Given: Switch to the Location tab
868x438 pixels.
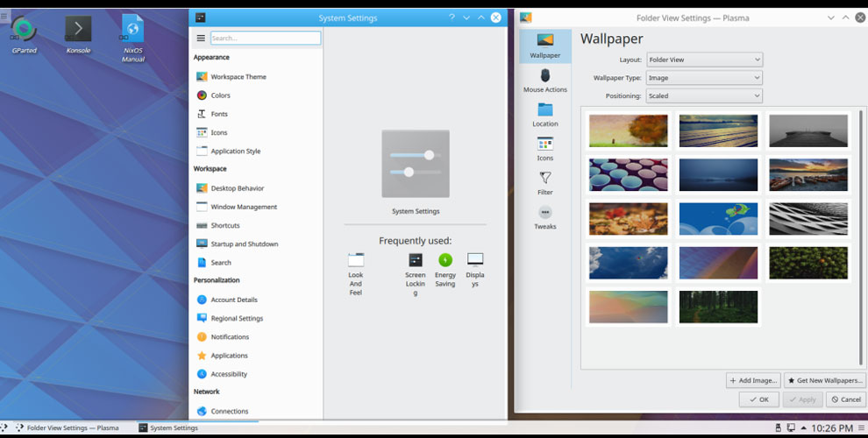Looking at the screenshot, I should pos(545,115).
